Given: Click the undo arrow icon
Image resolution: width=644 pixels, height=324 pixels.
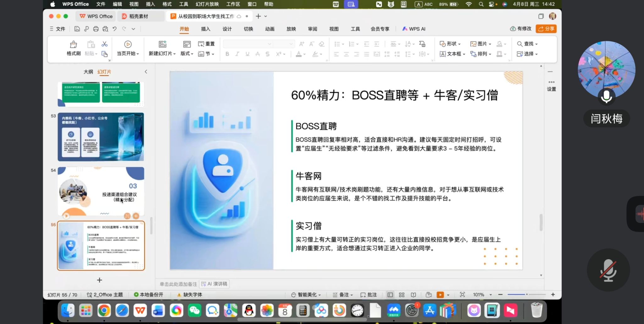Looking at the screenshot, I should tap(114, 29).
